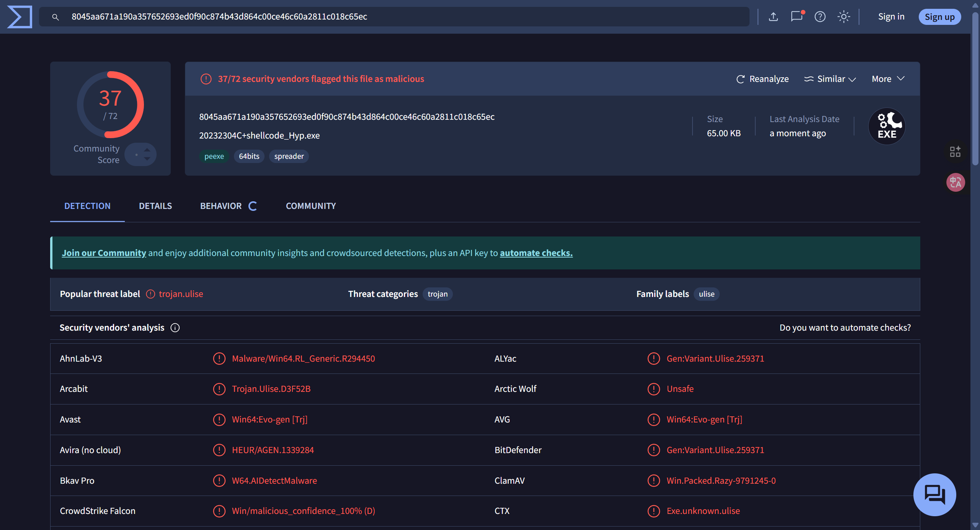The image size is (980, 530).
Task: Toggle light theme sun icon
Action: [x=844, y=17]
